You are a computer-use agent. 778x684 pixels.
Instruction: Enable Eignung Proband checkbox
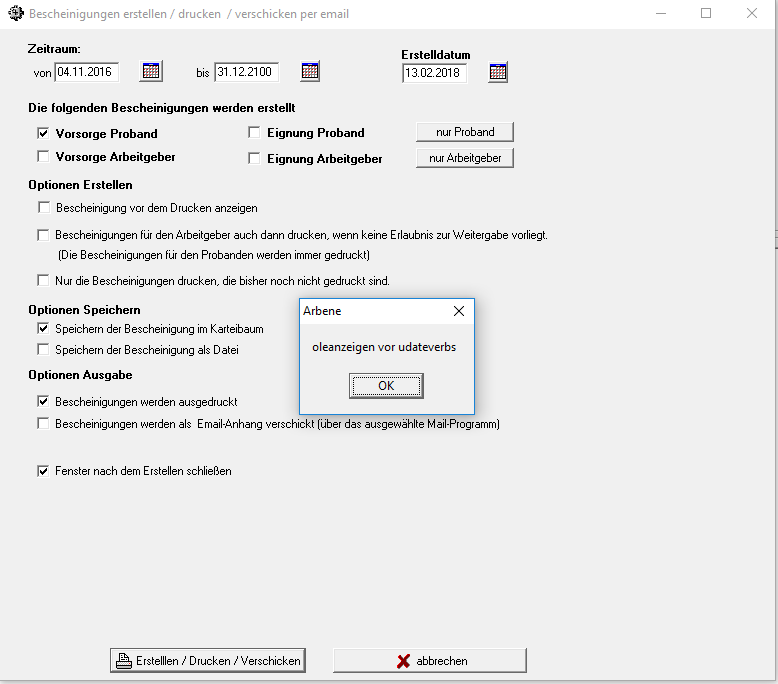pos(254,132)
